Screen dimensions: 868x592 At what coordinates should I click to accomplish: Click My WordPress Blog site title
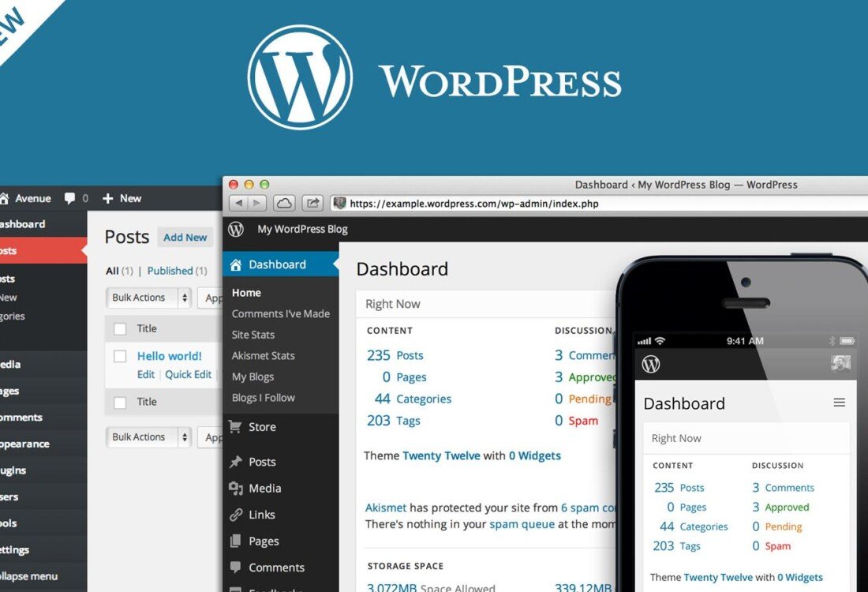(302, 229)
